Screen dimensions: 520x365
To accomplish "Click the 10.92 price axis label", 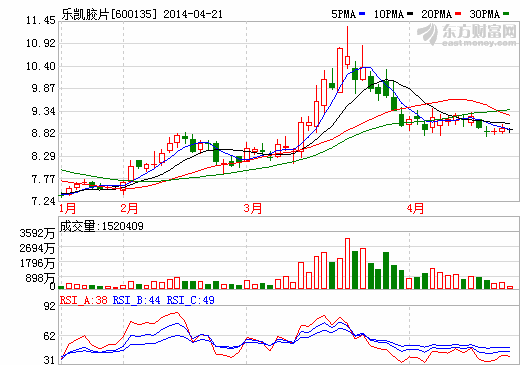I will tap(41, 43).
